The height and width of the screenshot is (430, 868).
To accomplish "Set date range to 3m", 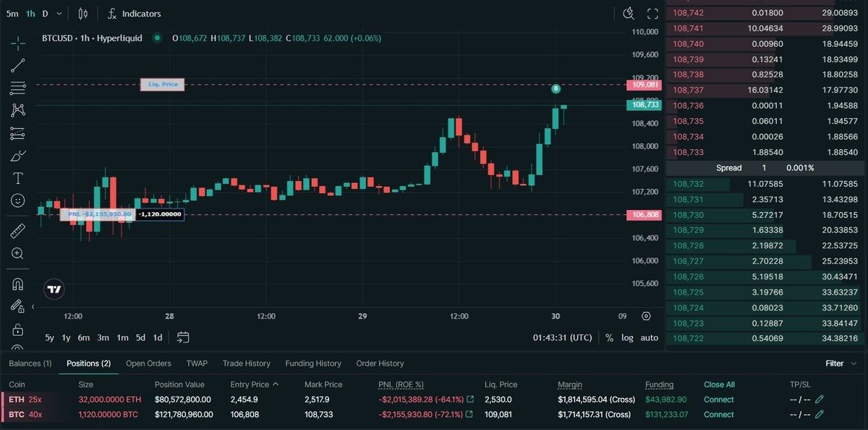I will 103,337.
